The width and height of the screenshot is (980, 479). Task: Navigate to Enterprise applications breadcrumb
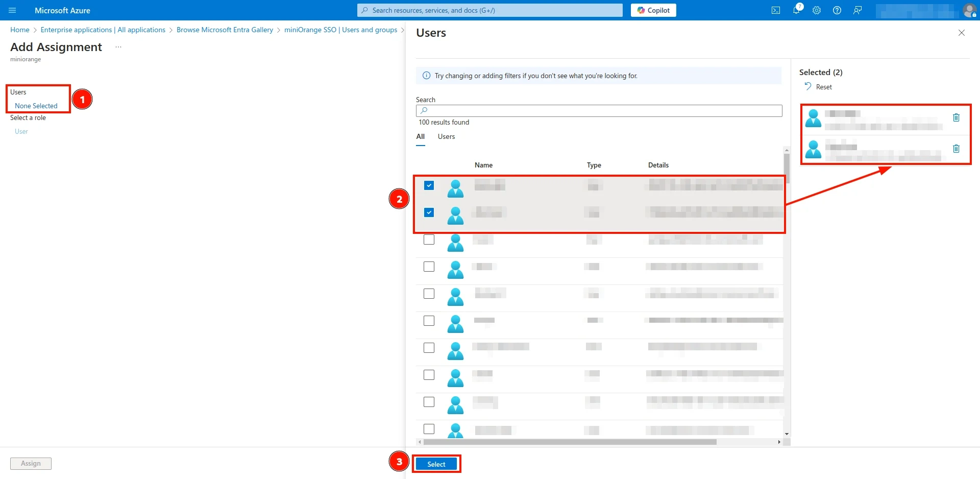pos(102,30)
